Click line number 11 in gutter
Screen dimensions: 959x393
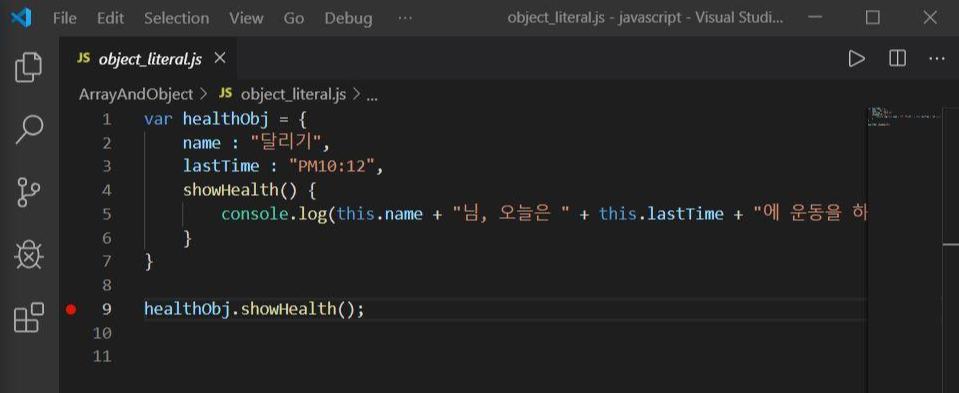coord(102,356)
